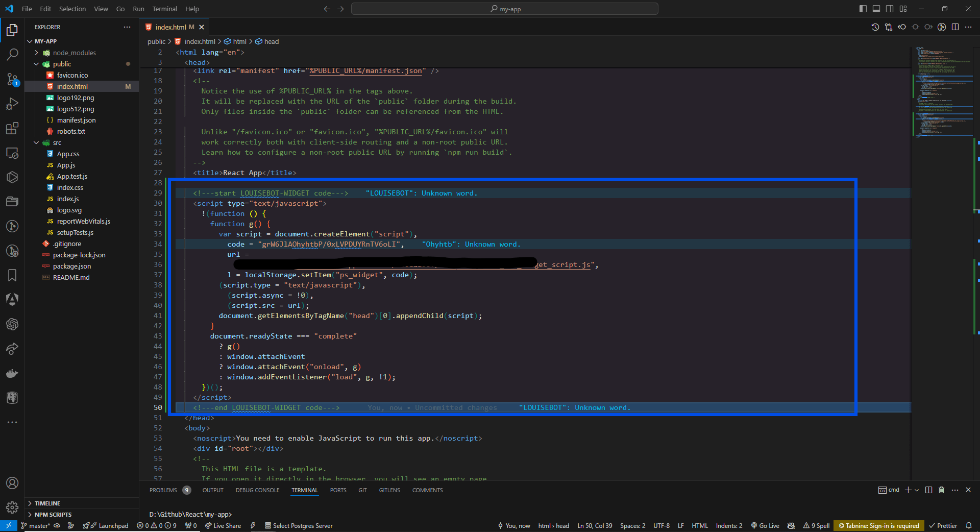The height and width of the screenshot is (532, 980).
Task: Click Go Forward arrow in title bar
Action: pyautogui.click(x=340, y=9)
